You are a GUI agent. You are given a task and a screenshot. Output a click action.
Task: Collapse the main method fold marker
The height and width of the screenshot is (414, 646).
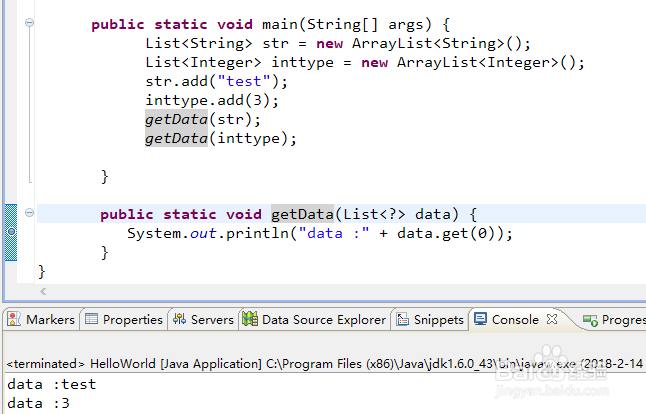[29, 22]
